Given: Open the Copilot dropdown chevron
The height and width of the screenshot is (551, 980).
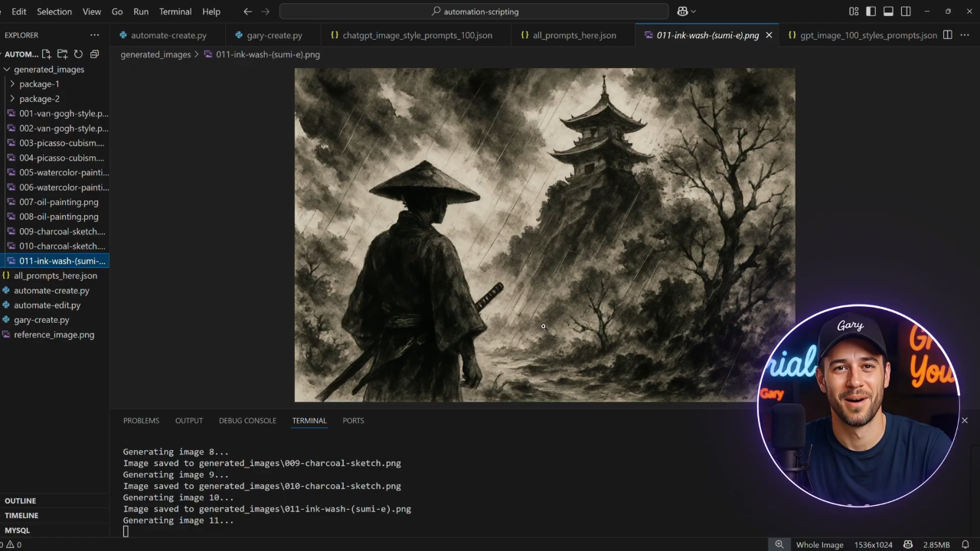Looking at the screenshot, I should coord(694,11).
